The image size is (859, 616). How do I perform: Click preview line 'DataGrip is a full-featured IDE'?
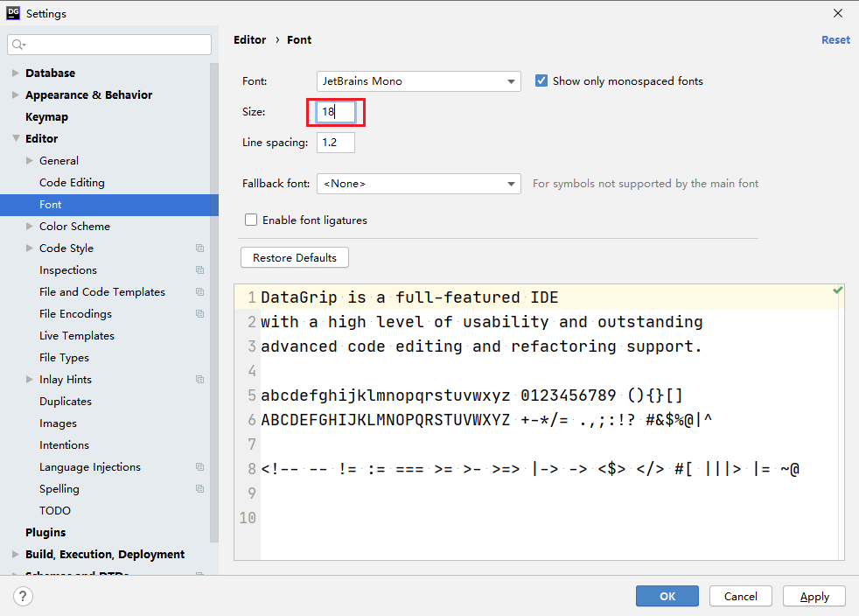pyautogui.click(x=409, y=297)
